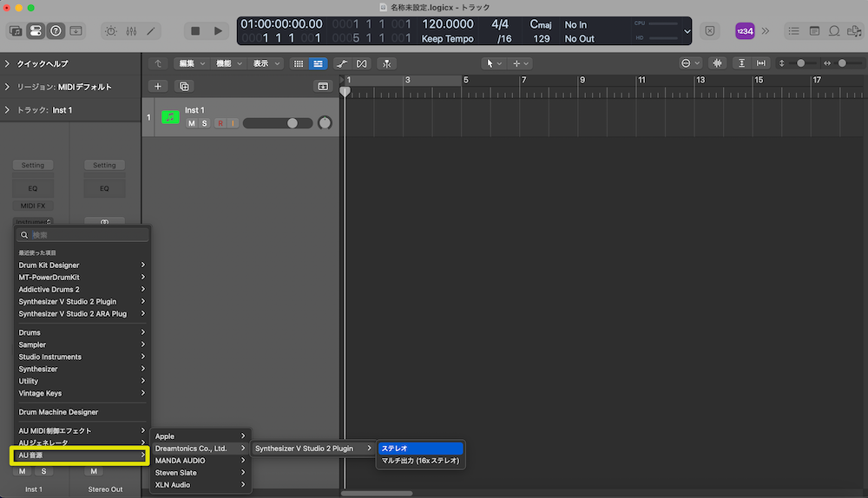The image size is (868, 498).
Task: Mute the Inst 1 track header
Action: 192,123
